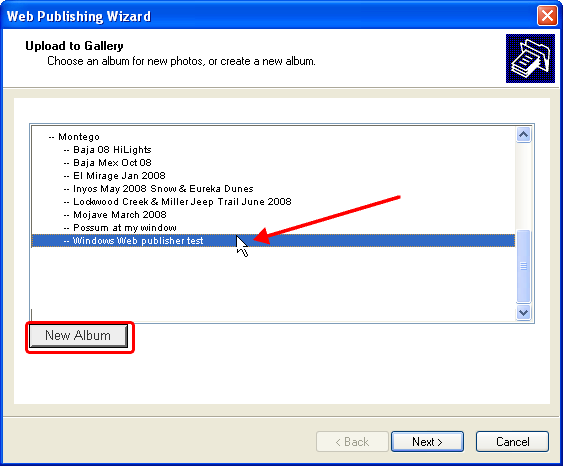Select the Montego parent album
The image size is (563, 466).
[x=79, y=137]
